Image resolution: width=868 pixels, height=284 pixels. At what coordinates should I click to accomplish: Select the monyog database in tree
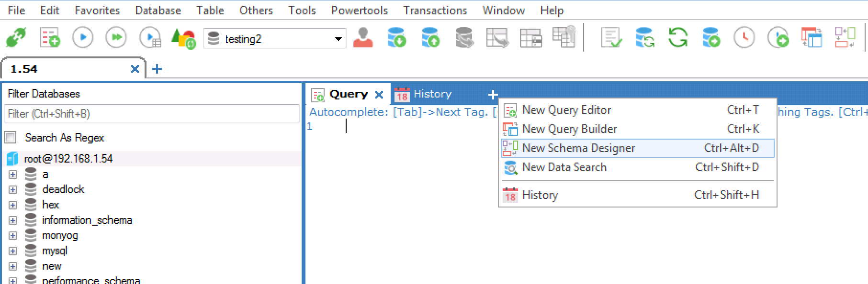pos(60,236)
